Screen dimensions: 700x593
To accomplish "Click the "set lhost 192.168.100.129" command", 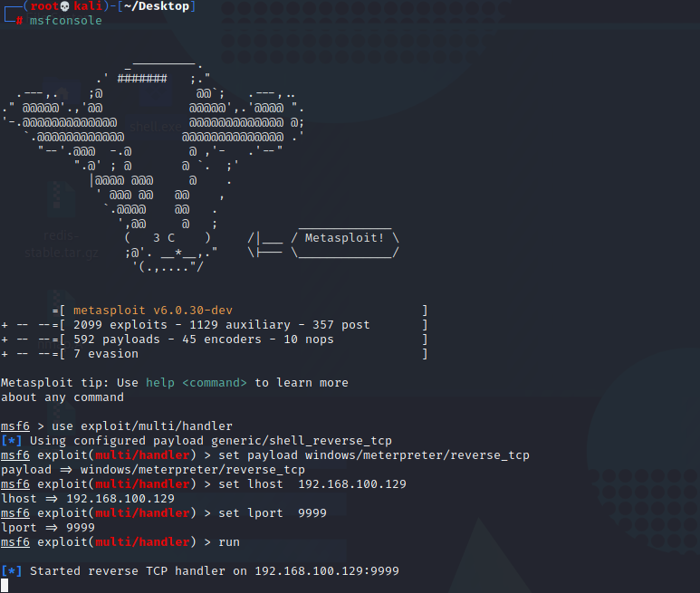I will pyautogui.click(x=312, y=484).
